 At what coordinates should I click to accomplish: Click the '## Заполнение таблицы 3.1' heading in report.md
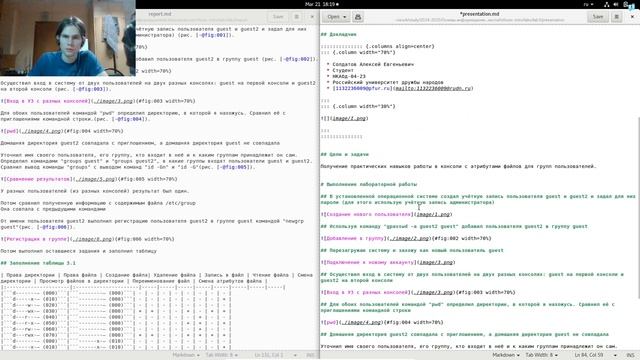click(x=38, y=263)
